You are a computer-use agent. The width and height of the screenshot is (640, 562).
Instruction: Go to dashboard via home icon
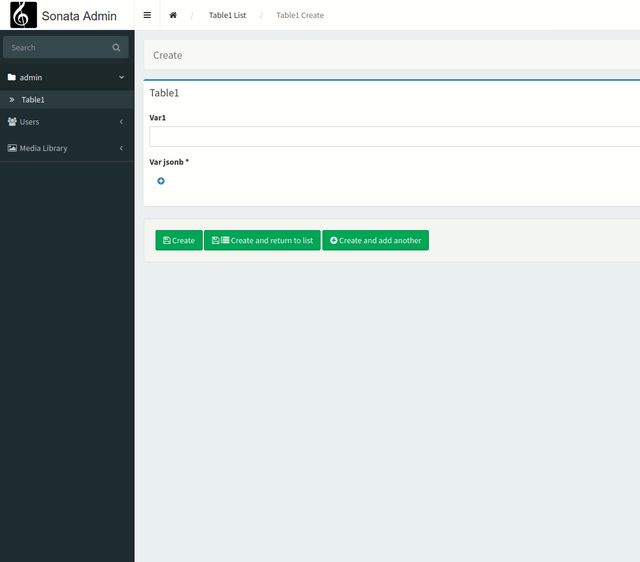173,15
